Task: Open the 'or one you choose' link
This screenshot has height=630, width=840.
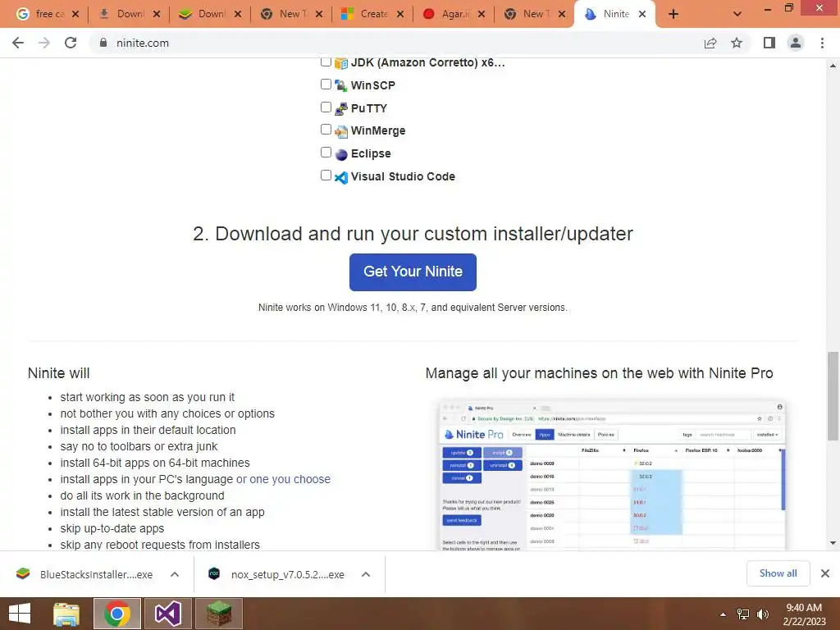Action: pos(283,479)
